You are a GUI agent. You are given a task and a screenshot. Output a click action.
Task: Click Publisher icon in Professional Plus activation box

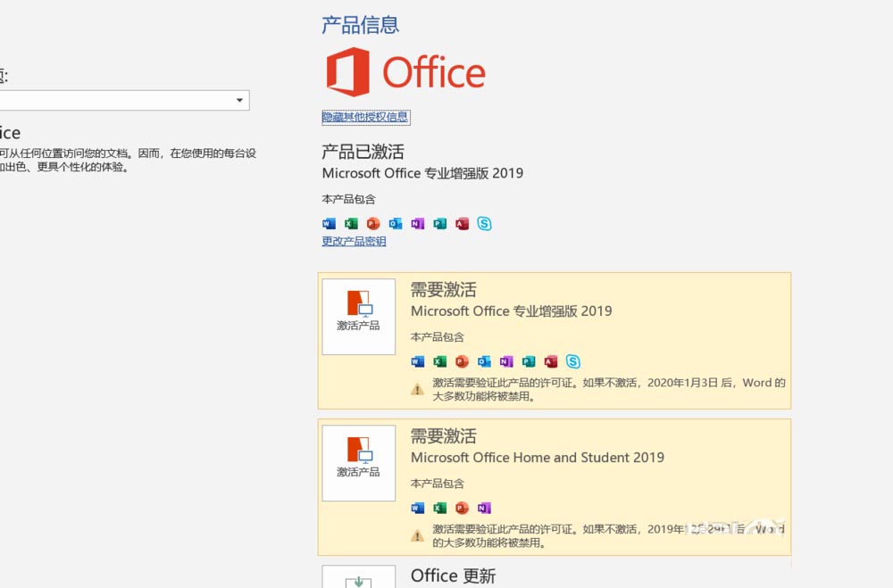point(529,361)
